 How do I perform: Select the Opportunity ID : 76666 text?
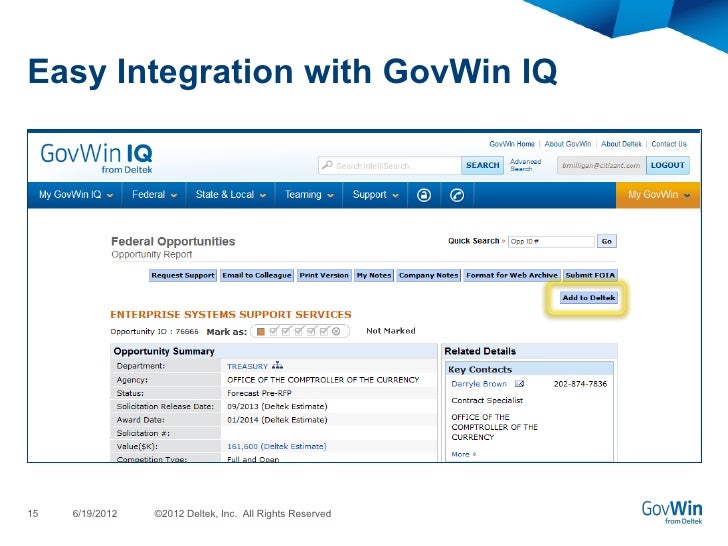tap(154, 332)
